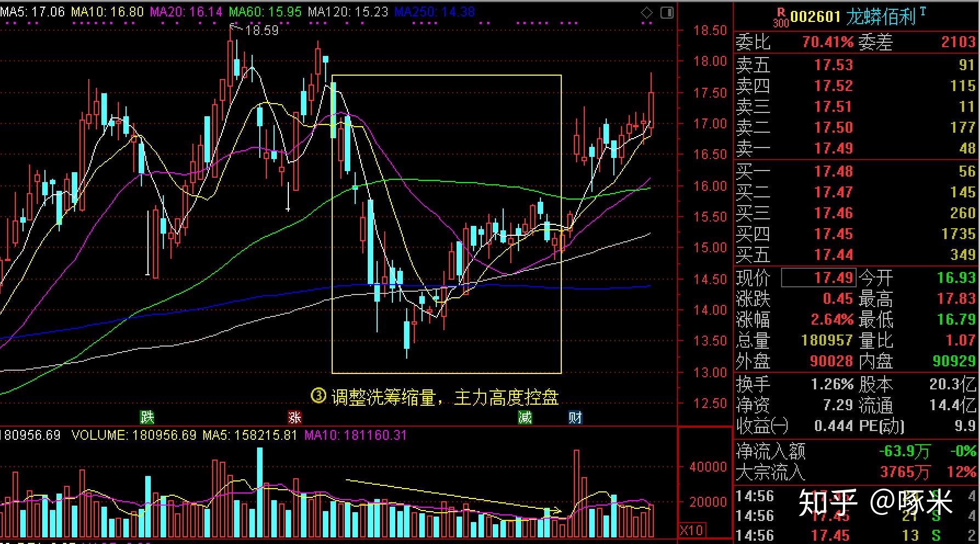Image resolution: width=980 pixels, height=544 pixels.
Task: Select the 买一 bid price 17.48
Action: click(x=834, y=172)
